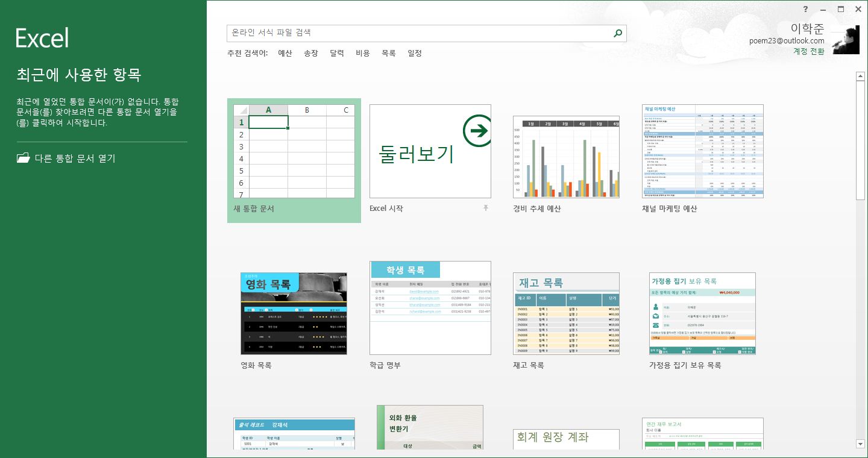The height and width of the screenshot is (458, 868).
Task: Select the suggested search 목록
Action: (x=389, y=53)
